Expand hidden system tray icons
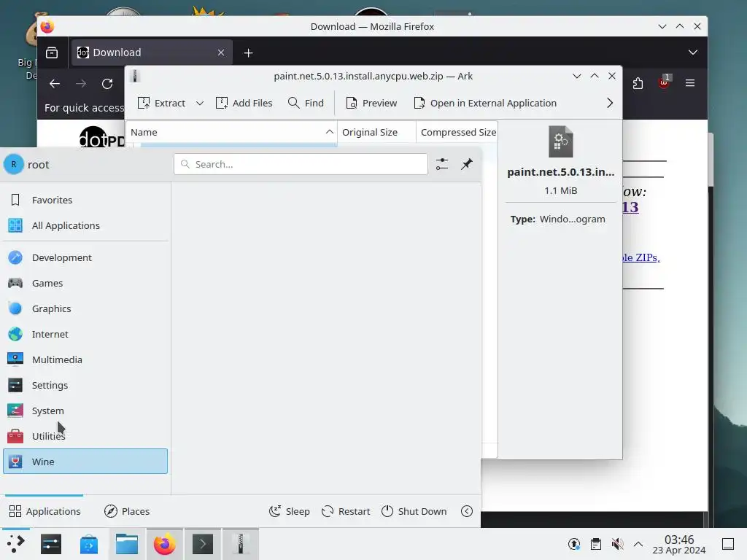This screenshot has height=560, width=747. point(638,544)
